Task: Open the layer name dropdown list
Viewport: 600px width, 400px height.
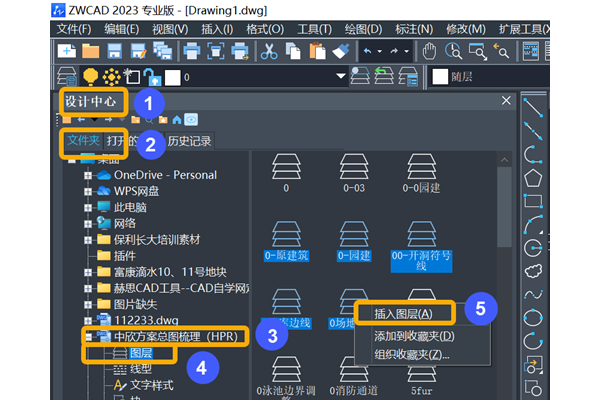Action: point(342,76)
